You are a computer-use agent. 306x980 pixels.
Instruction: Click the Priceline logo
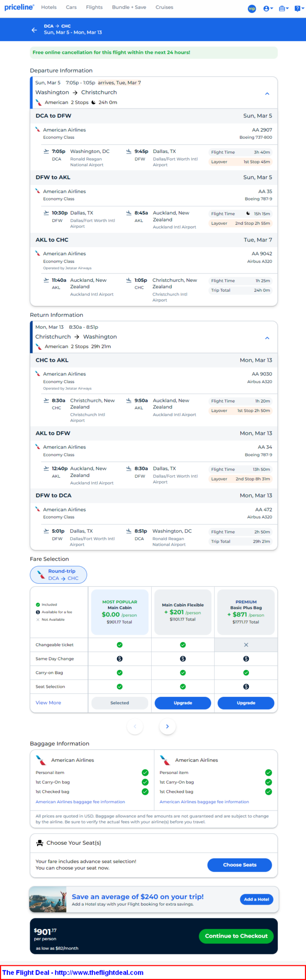tap(19, 7)
